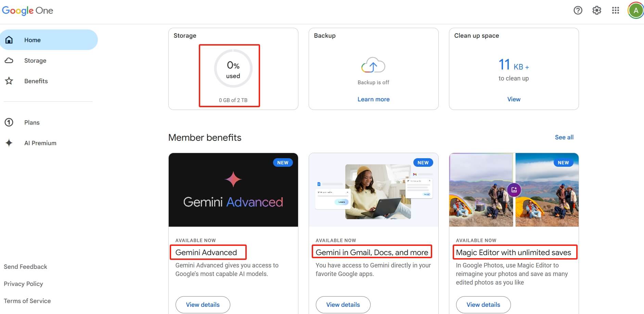This screenshot has width=644, height=314.
Task: Open the Google One logo link
Action: pyautogui.click(x=27, y=11)
